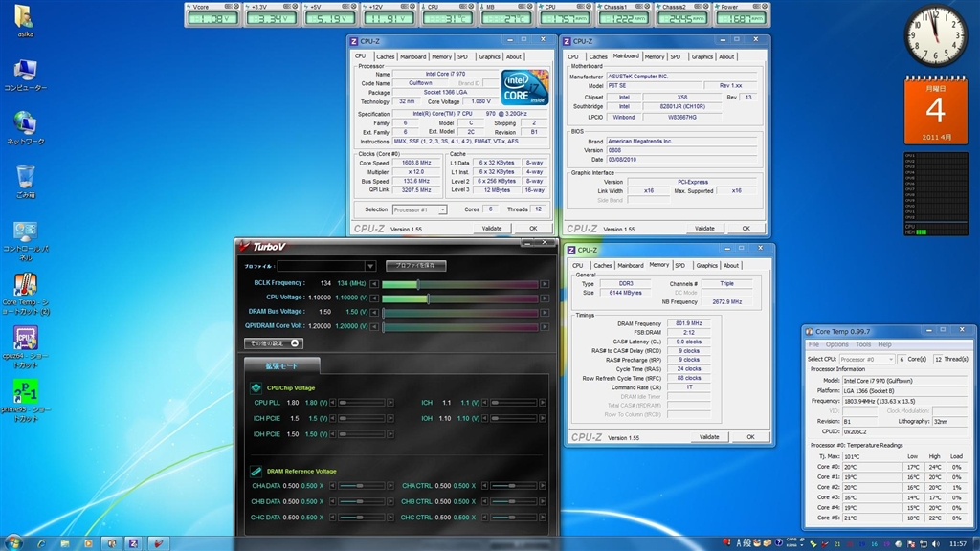Increase QPI/DRAM Core Volt with right arrow
The image size is (980, 551).
point(545,327)
